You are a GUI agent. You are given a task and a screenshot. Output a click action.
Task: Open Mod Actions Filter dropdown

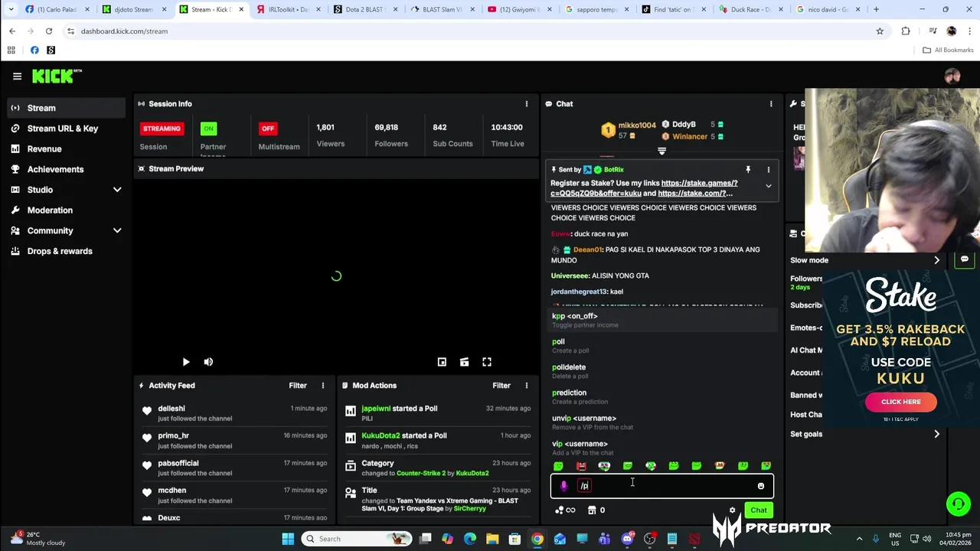click(x=501, y=385)
